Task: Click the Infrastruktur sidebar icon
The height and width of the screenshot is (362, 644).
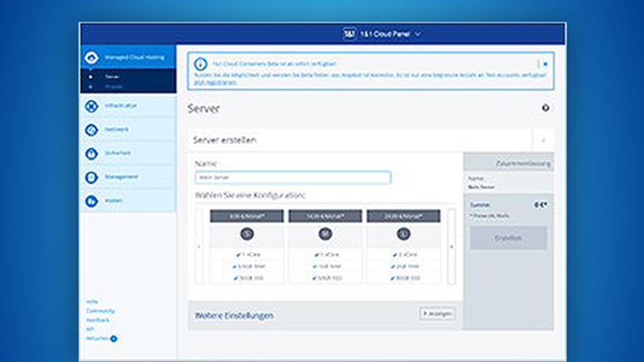Action: (x=91, y=106)
